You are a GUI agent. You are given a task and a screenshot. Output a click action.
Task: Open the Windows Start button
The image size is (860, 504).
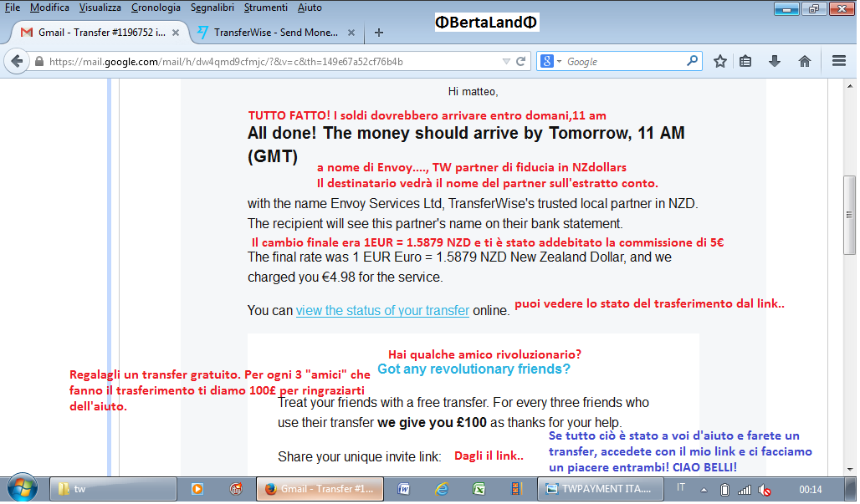tap(22, 488)
